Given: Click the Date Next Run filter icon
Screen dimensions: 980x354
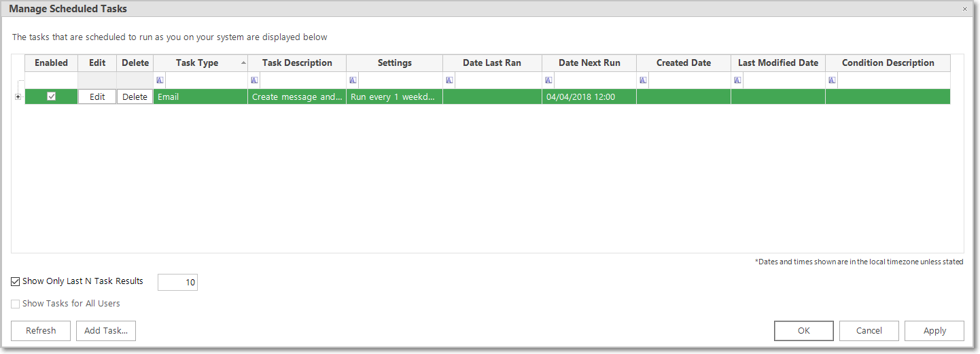Looking at the screenshot, I should 548,80.
